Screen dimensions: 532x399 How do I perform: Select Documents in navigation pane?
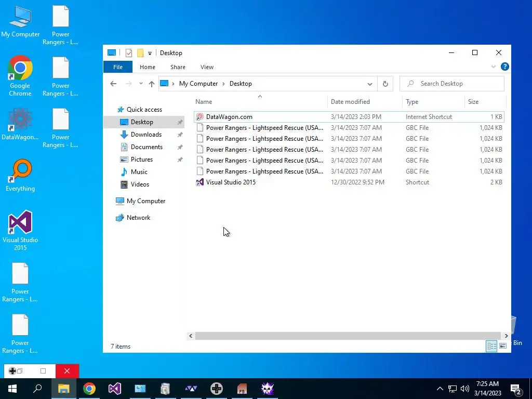147,147
